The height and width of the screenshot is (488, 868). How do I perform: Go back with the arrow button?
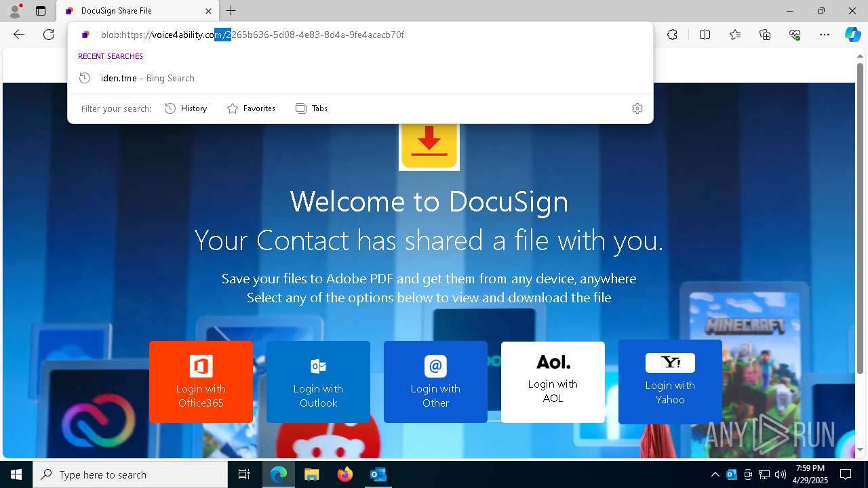(x=19, y=35)
